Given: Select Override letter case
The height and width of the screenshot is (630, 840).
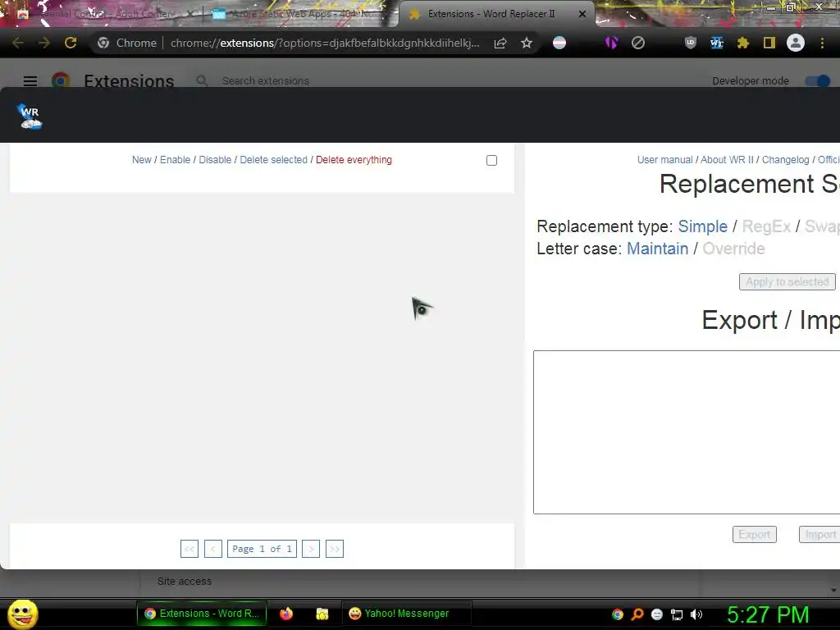Looking at the screenshot, I should coord(733,249).
